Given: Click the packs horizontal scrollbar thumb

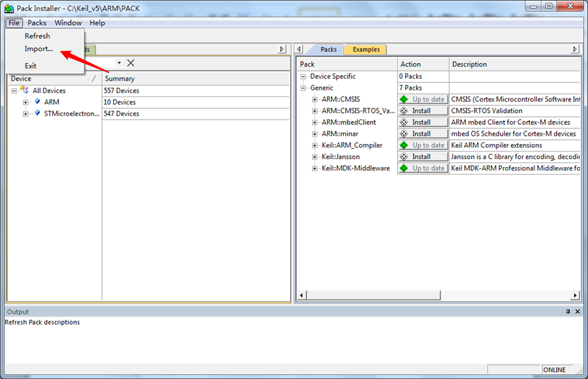Looking at the screenshot, I should [x=374, y=295].
